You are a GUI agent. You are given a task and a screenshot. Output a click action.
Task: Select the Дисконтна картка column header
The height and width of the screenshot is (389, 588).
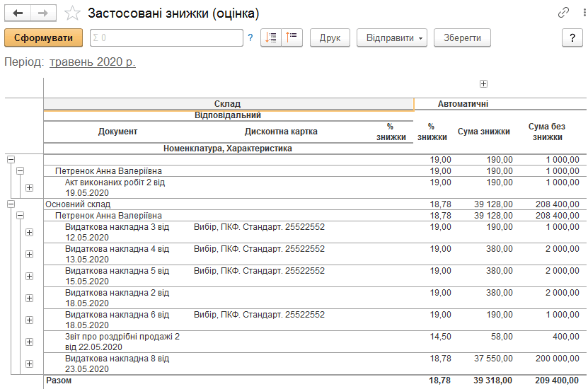[x=281, y=132]
